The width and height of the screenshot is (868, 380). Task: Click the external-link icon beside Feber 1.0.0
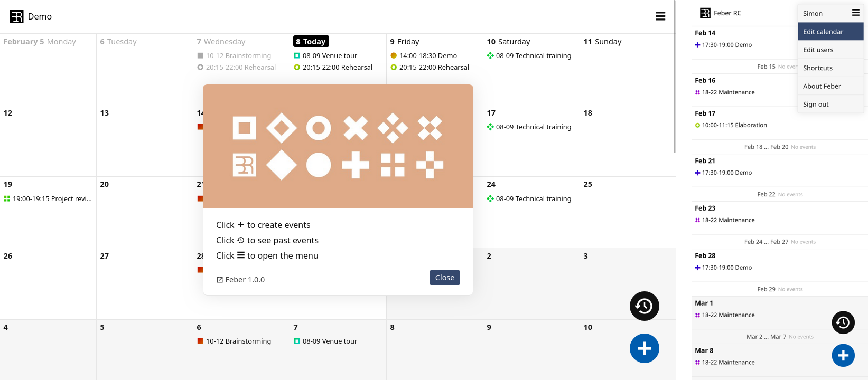click(220, 280)
